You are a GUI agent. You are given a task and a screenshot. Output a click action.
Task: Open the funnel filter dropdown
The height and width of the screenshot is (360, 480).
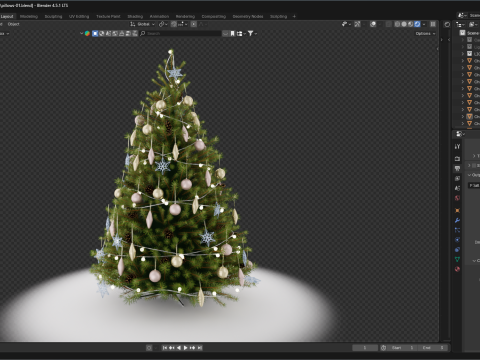pos(252,33)
